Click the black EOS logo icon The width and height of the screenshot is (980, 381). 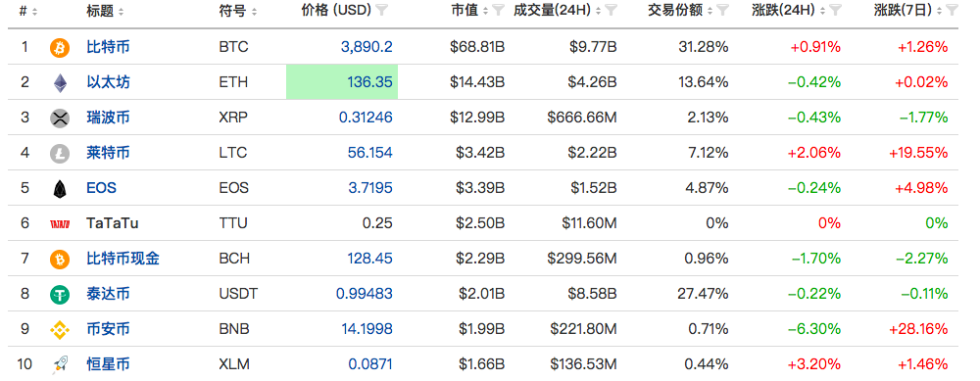point(60,188)
